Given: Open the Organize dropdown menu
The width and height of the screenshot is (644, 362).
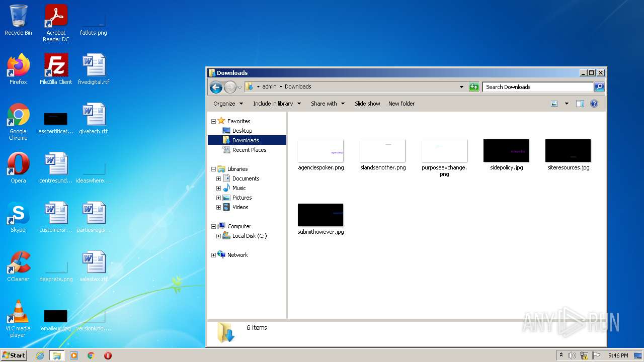Looking at the screenshot, I should click(228, 104).
